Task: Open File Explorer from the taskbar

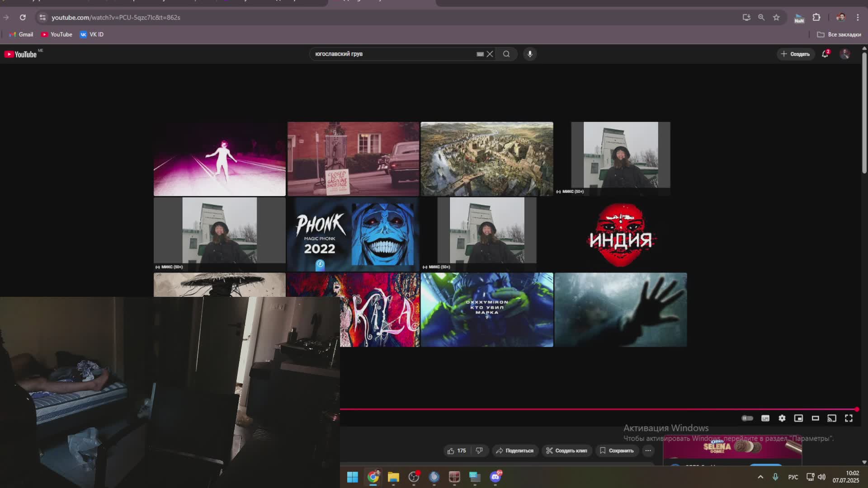Action: [393, 477]
